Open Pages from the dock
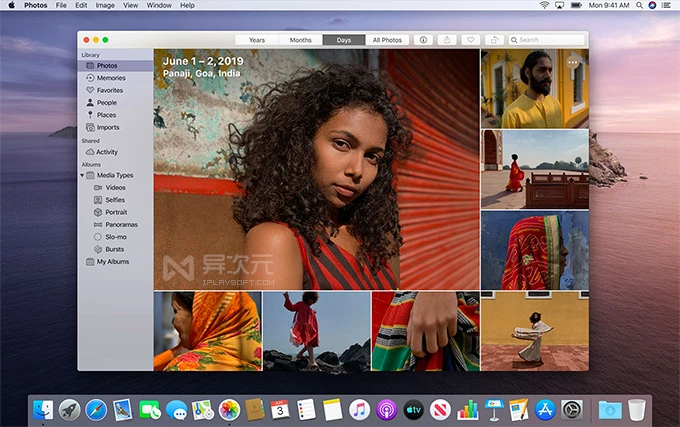The image size is (680, 427). [519, 410]
